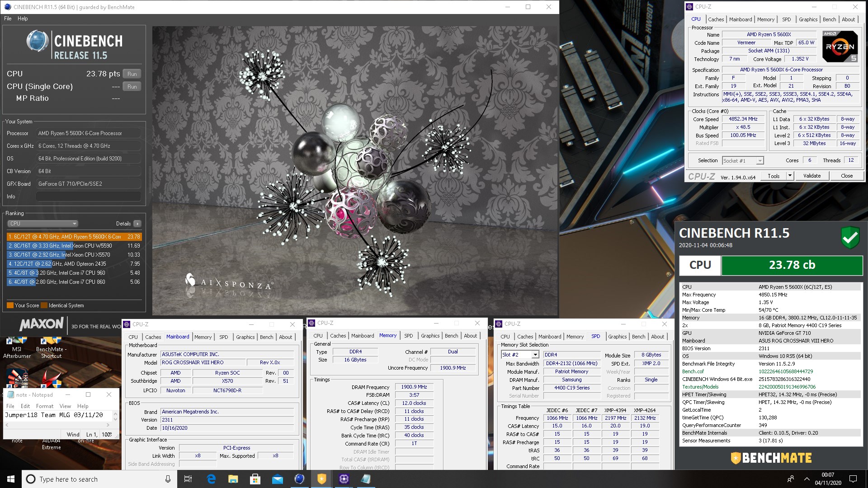Click the Validate button in CPU-Z
This screenshot has height=488, width=868.
811,176
